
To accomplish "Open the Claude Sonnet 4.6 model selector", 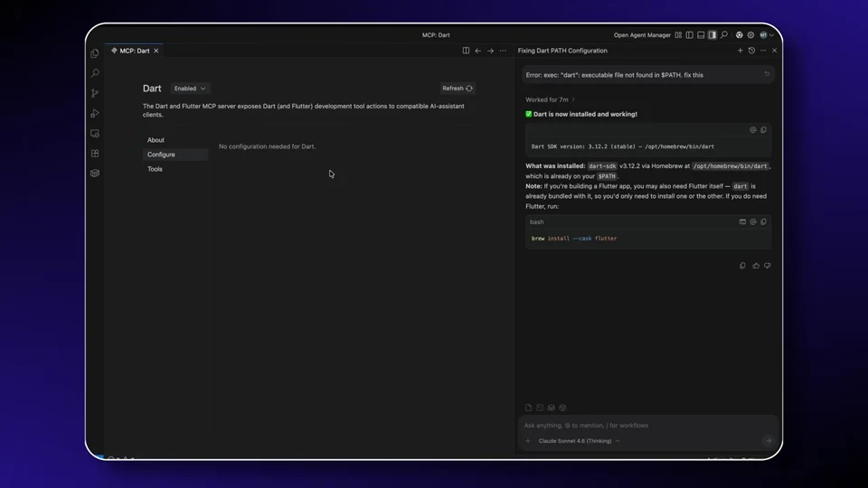I will (x=579, y=441).
